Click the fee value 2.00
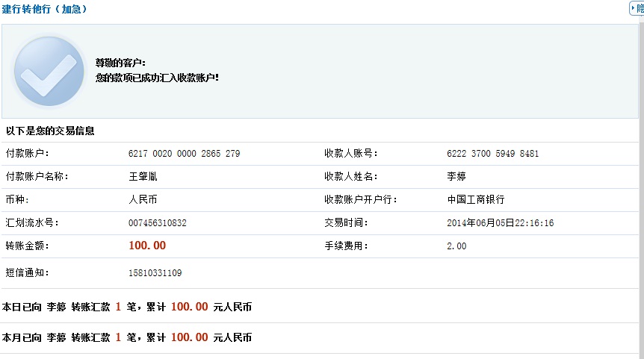This screenshot has height=359, width=644. tap(456, 246)
